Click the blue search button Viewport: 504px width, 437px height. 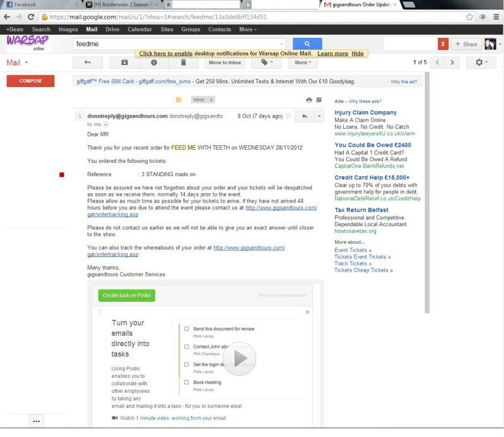(307, 44)
